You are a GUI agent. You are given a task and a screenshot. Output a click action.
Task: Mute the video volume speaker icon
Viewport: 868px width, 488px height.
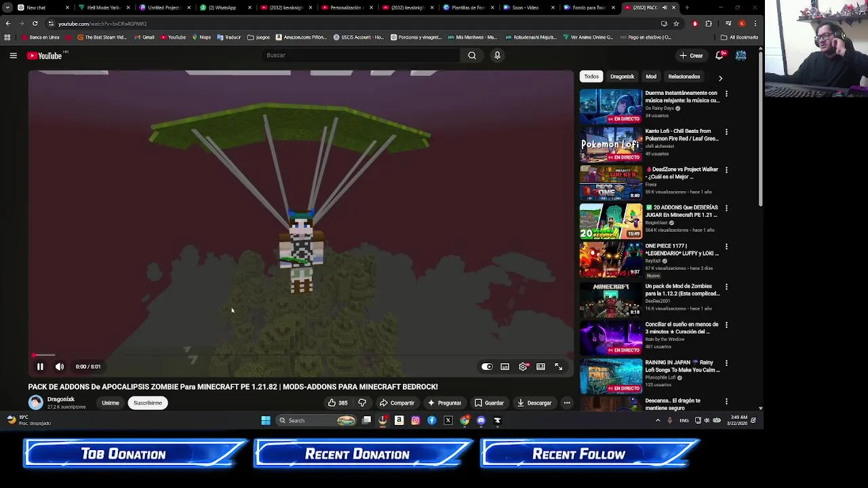(60, 367)
